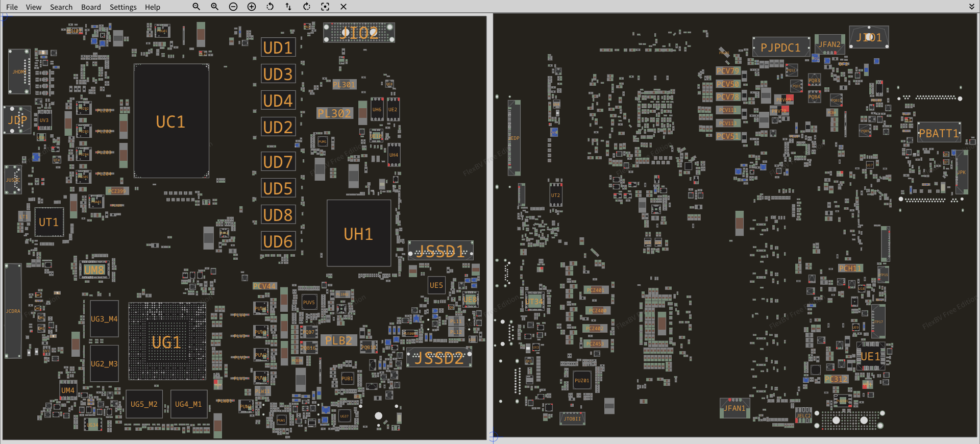Image resolution: width=980 pixels, height=444 pixels.
Task: Open the View menu
Action: (34, 7)
